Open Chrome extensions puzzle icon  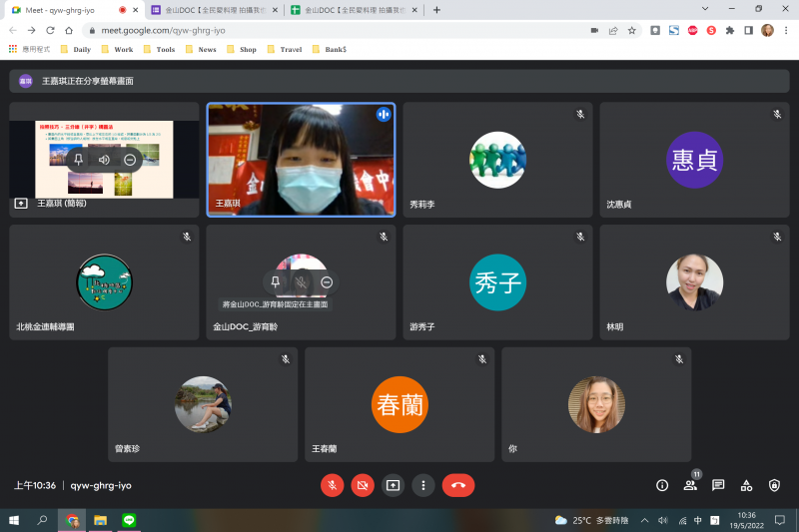730,31
